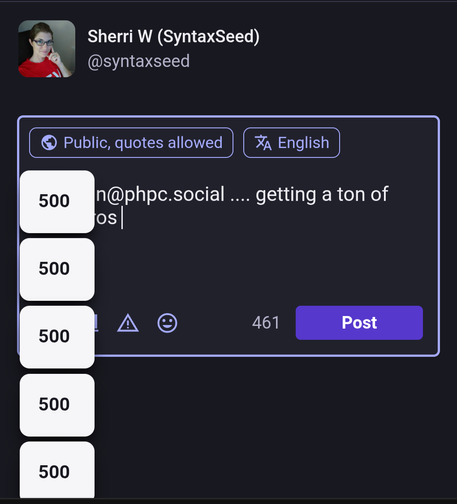Click the globe icon in the visibility button
This screenshot has height=504, width=457.
pyautogui.click(x=49, y=143)
